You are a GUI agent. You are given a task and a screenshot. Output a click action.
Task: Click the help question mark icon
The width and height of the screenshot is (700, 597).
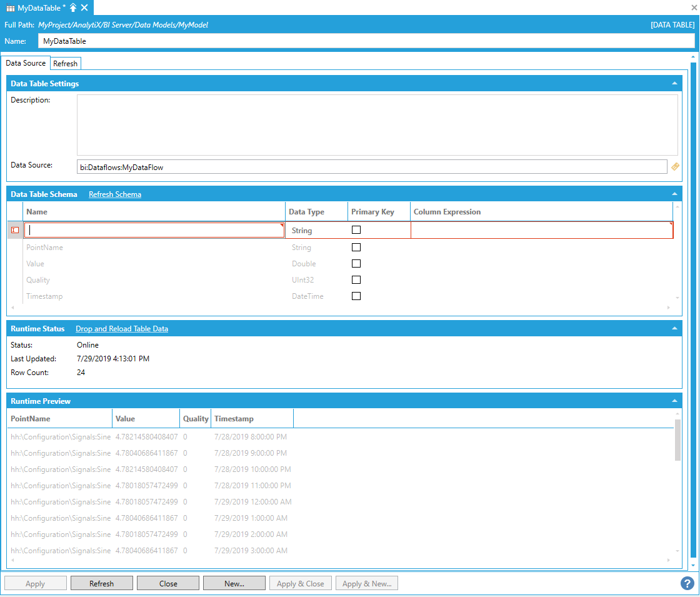[687, 583]
